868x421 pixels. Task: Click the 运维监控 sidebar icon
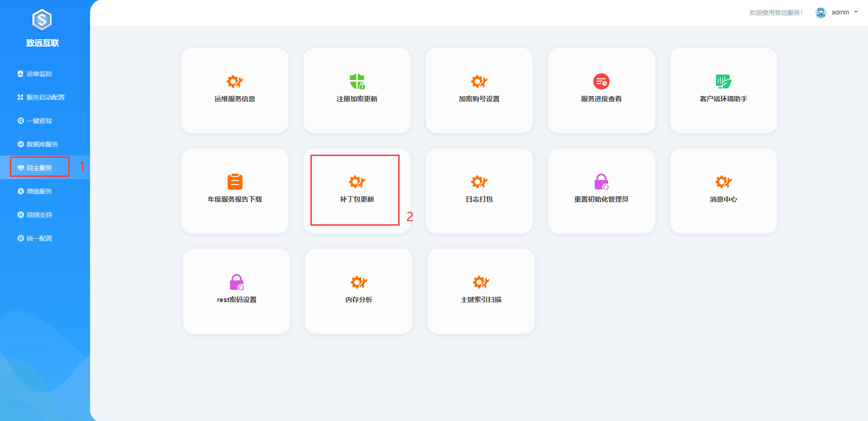(x=20, y=74)
